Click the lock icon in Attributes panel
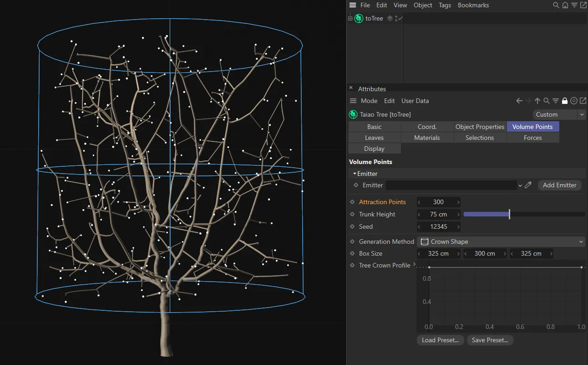 (x=565, y=101)
